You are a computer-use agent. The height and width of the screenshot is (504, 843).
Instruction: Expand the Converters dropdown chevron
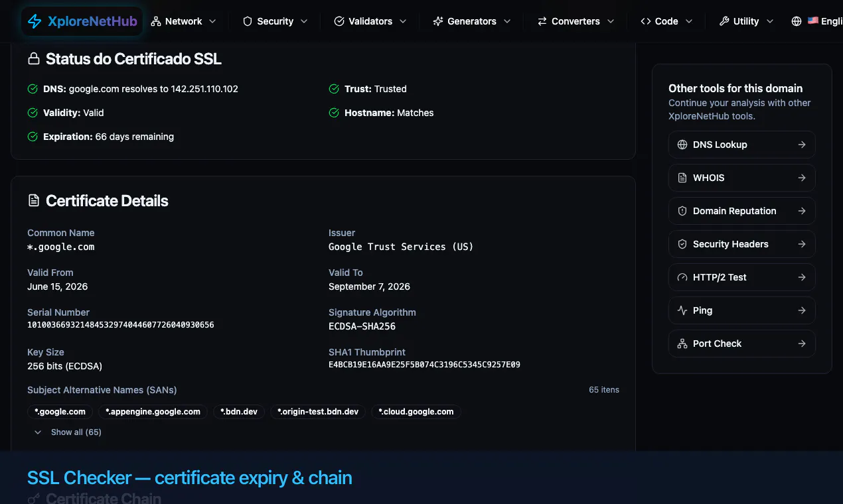tap(611, 21)
